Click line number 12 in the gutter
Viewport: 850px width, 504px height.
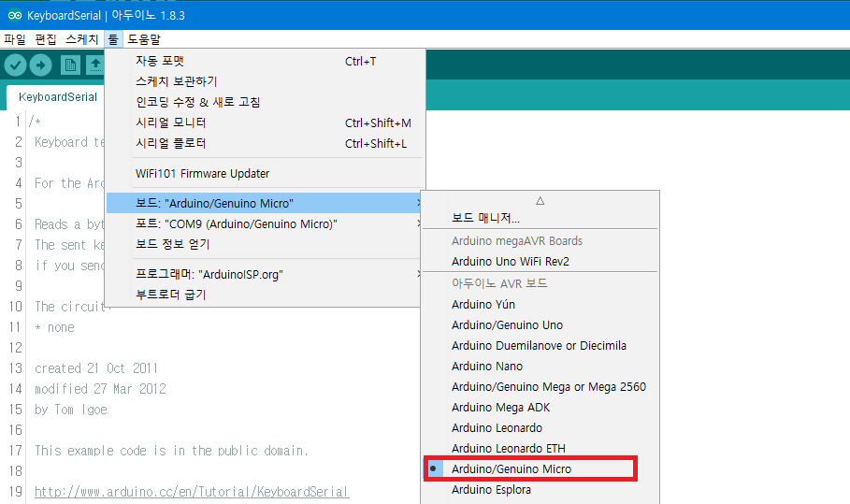coord(15,348)
